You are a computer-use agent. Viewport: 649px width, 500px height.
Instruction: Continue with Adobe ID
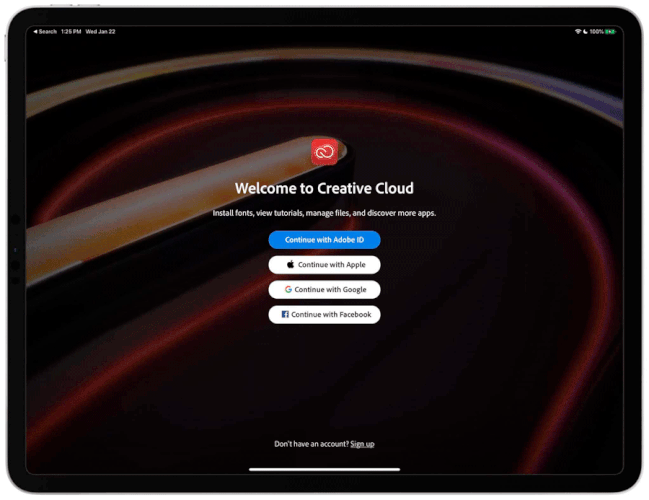coord(324,240)
